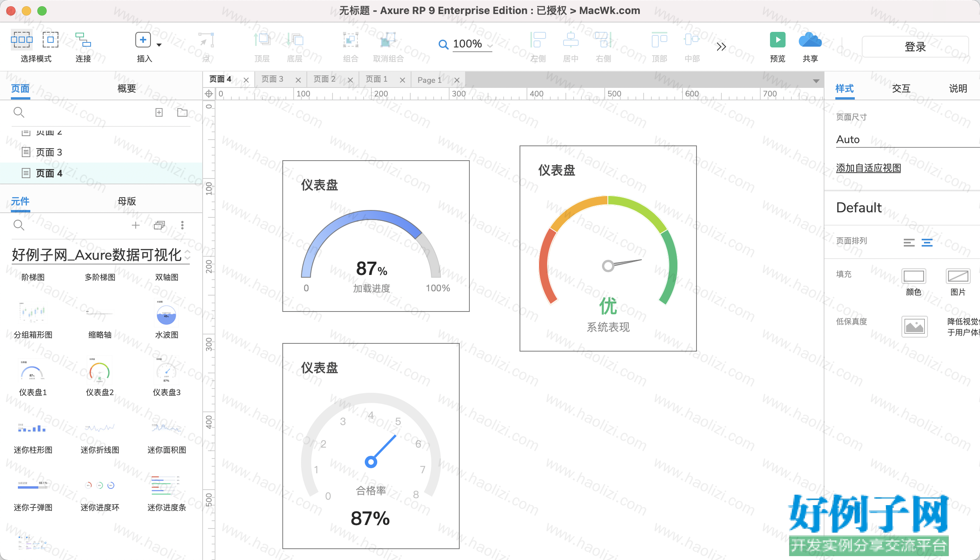Open the 插入 dropdown arrow
980x560 pixels.
[159, 45]
